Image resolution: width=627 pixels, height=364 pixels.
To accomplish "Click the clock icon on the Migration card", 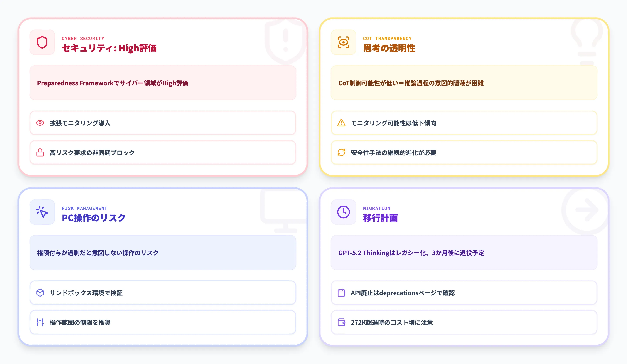I will pyautogui.click(x=343, y=212).
